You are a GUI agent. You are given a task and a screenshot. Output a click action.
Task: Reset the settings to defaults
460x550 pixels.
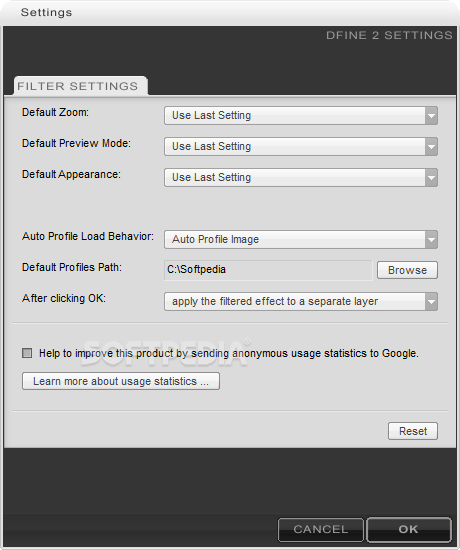[413, 431]
